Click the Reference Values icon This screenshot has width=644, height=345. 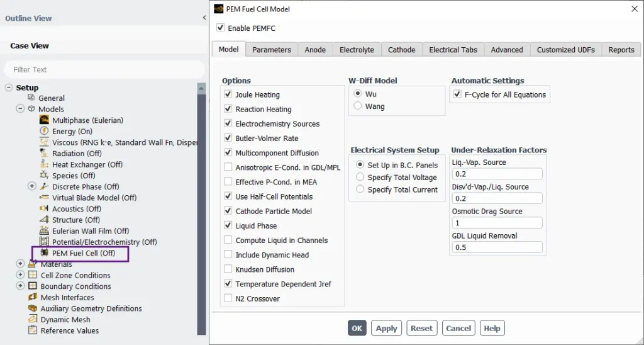click(x=33, y=330)
